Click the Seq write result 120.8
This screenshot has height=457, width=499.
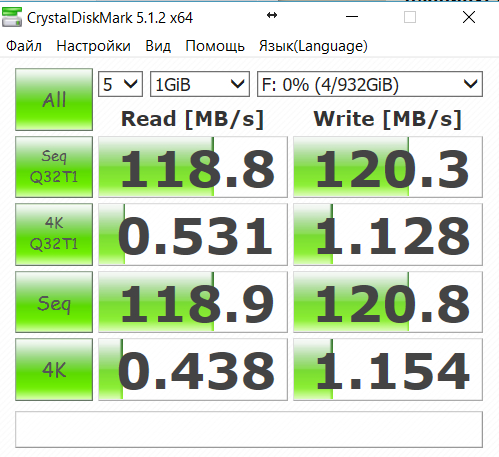point(388,302)
